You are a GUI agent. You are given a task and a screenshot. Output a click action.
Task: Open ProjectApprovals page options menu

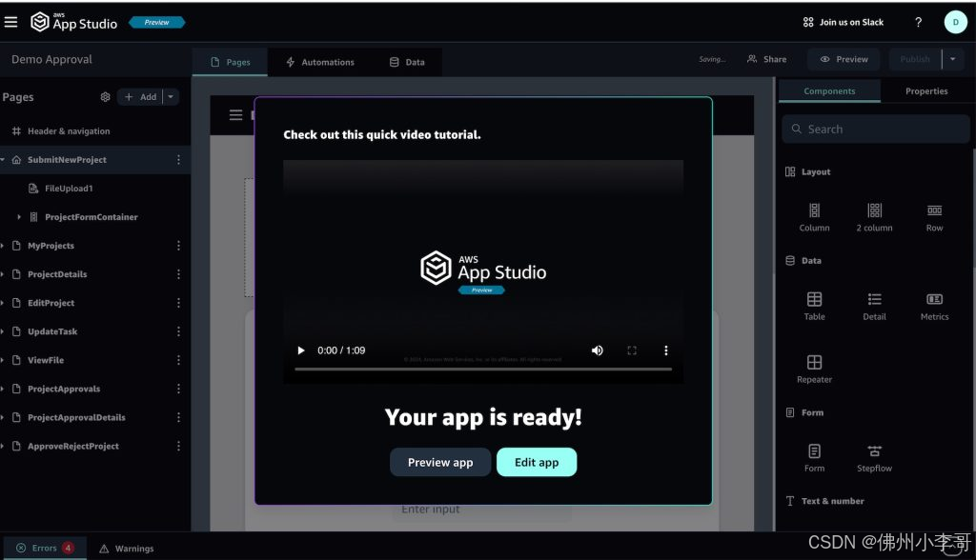[x=178, y=389]
